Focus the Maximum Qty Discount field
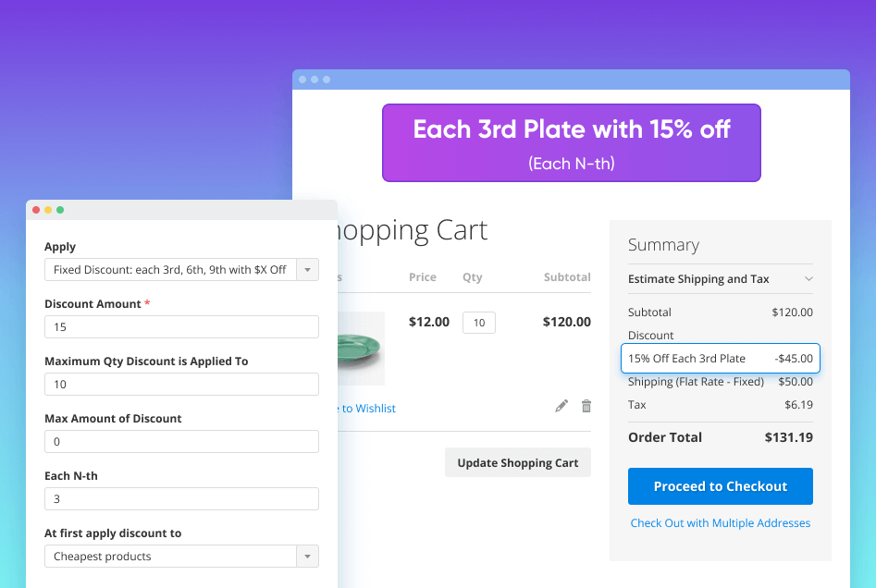Screen dimensions: 876x588 pyautogui.click(x=181, y=385)
